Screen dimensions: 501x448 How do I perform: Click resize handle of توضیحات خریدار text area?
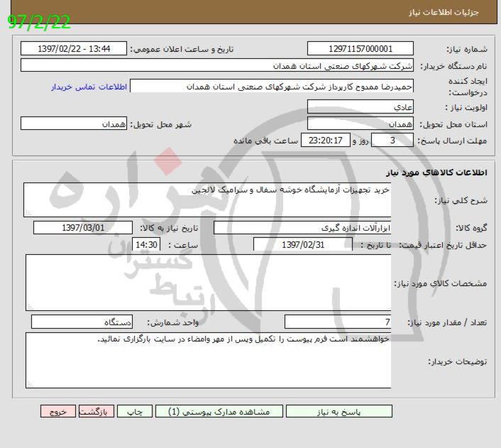[30, 384]
